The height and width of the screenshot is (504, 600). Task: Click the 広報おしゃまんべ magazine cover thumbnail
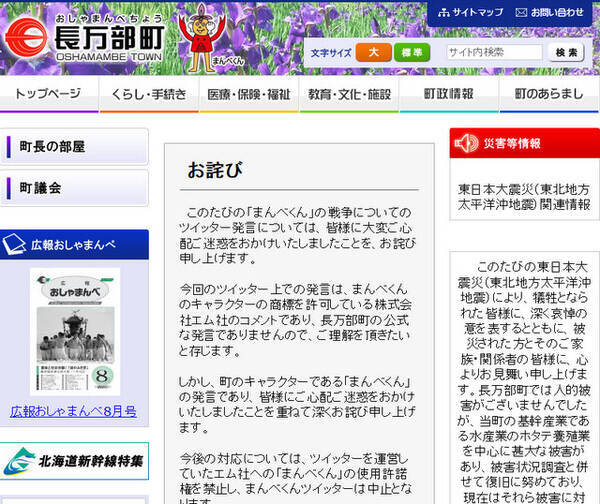[74, 330]
